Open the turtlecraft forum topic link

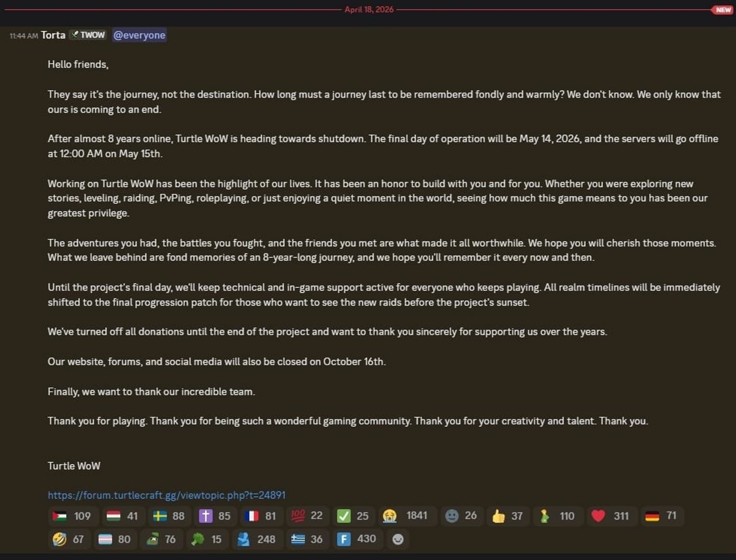[166, 495]
